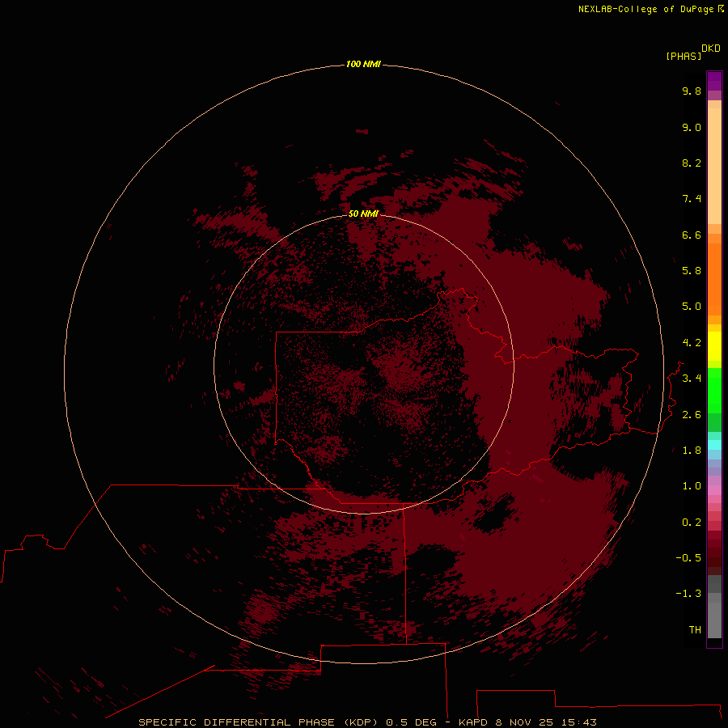
Task: Select the 100 NMI range ring label
Action: [363, 64]
